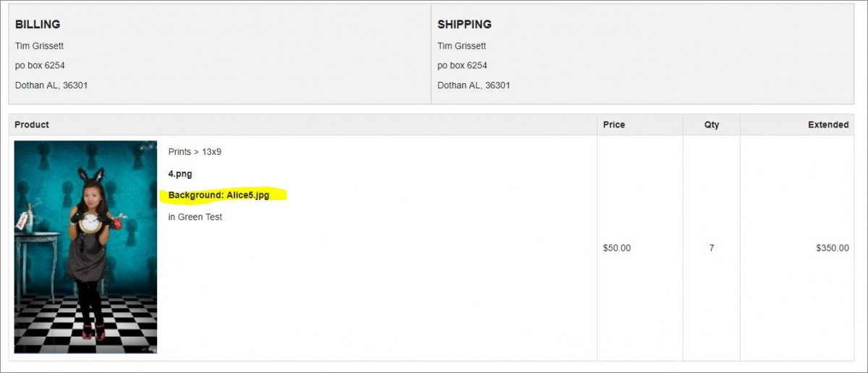Click Dothan AL, 36301 under Billing

[x=51, y=85]
